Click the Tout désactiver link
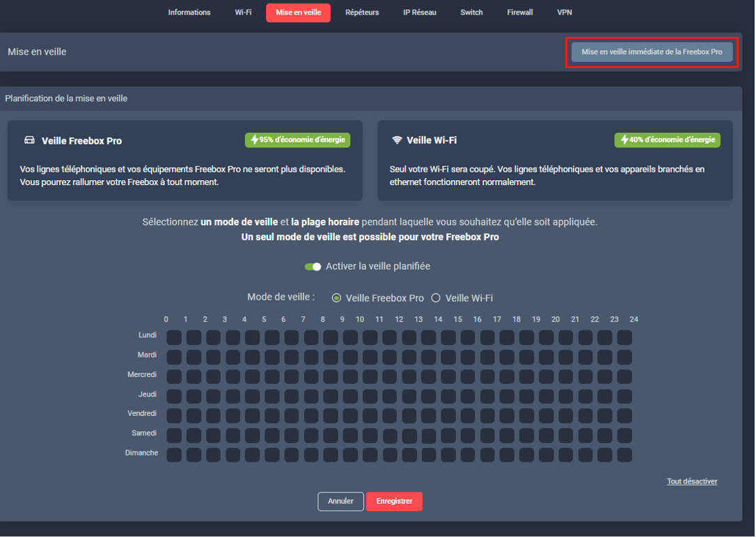756x537 pixels. pos(691,481)
